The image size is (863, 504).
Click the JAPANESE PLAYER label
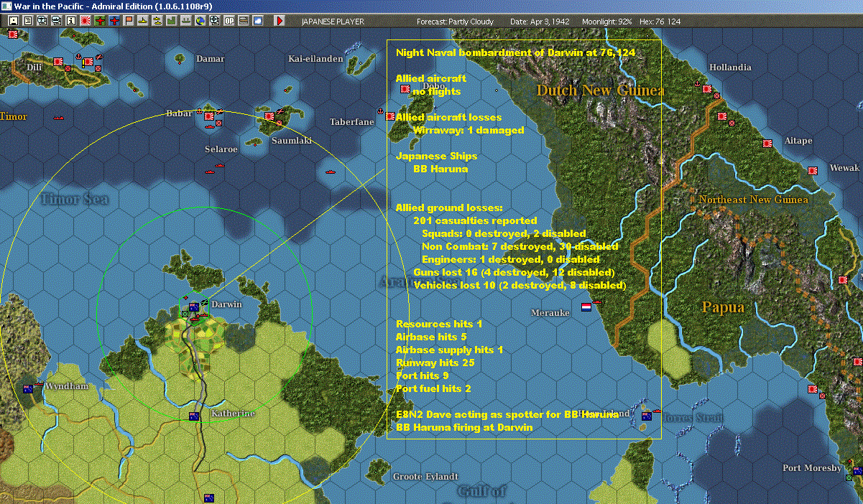point(333,22)
